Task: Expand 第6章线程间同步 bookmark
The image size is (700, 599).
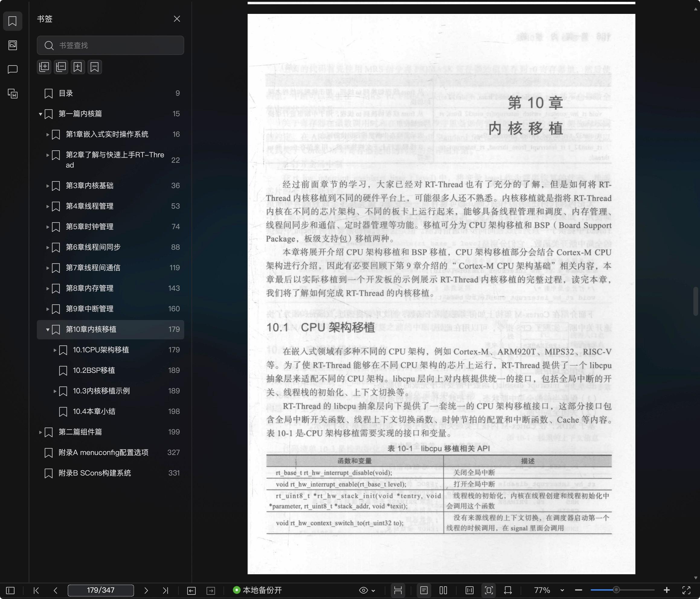Action: [48, 248]
